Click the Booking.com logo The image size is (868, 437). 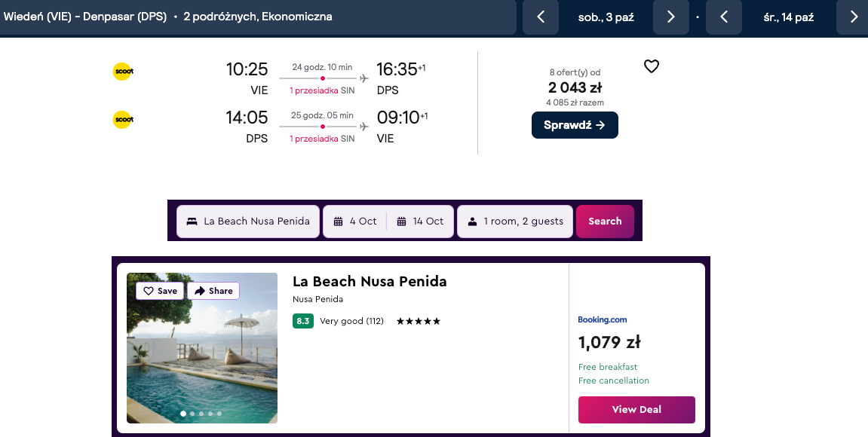point(603,320)
